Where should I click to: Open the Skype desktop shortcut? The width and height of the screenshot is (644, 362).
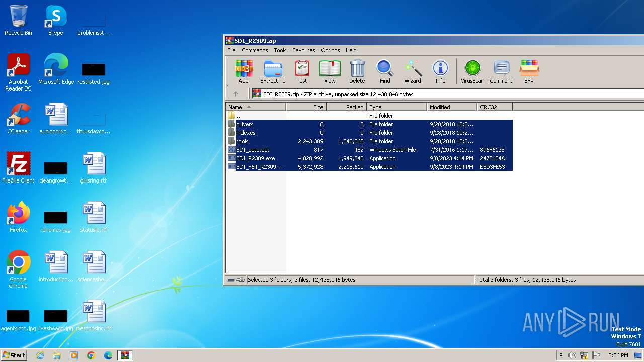56,20
